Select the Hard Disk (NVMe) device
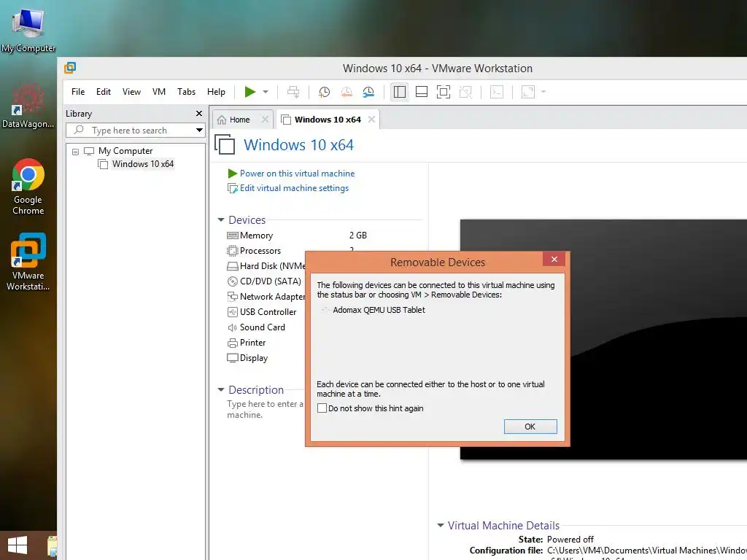This screenshot has height=560, width=747. pos(266,265)
